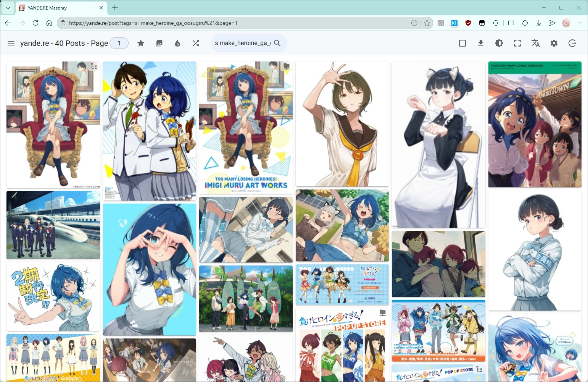This screenshot has width=588, height=382.
Task: Open the page info icon in address bar
Action: coord(63,23)
